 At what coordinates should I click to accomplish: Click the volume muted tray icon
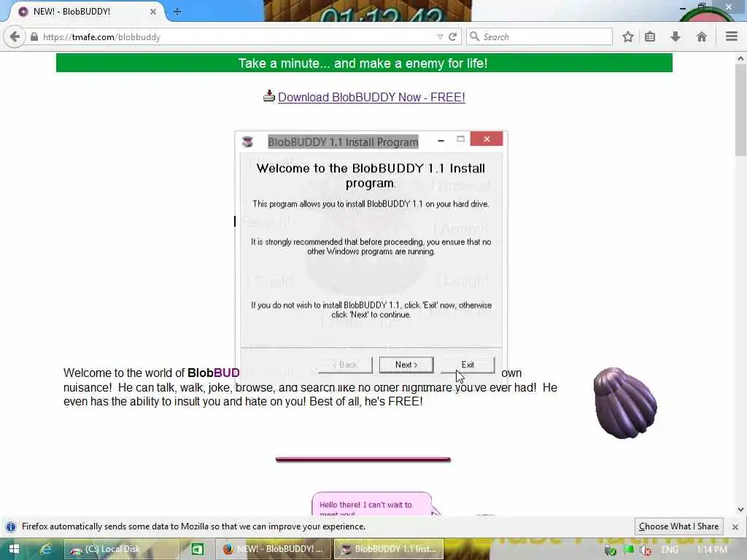tap(646, 550)
